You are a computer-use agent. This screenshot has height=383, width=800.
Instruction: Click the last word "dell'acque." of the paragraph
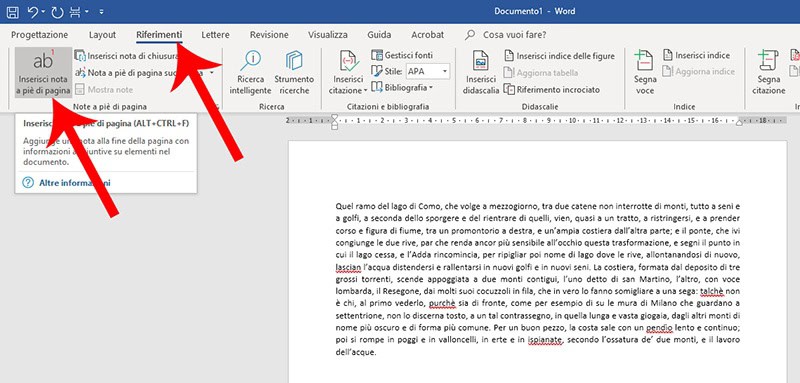coord(356,352)
